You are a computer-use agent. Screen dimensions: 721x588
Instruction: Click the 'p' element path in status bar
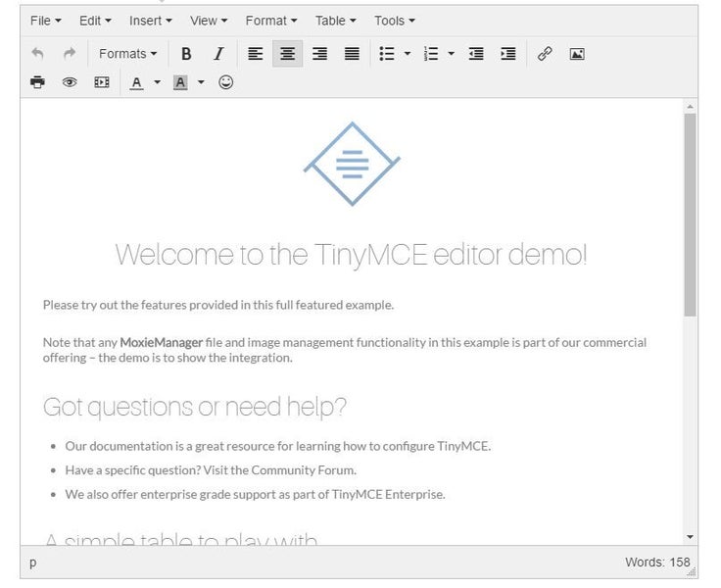pyautogui.click(x=33, y=562)
